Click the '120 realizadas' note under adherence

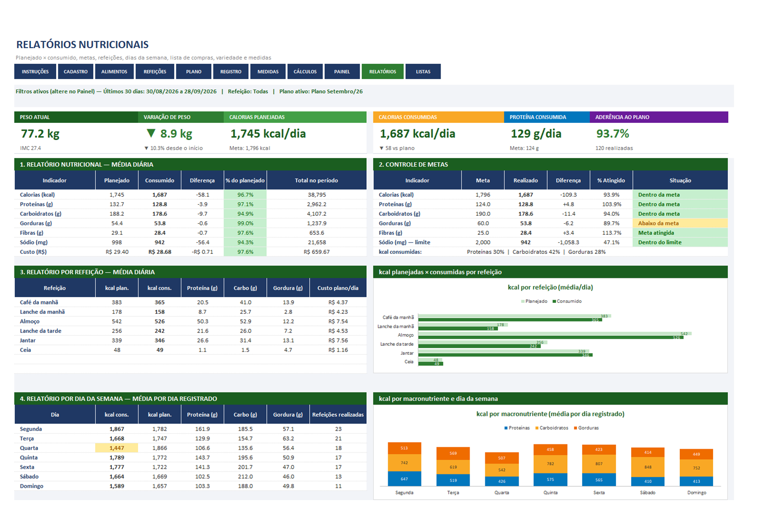(x=614, y=148)
